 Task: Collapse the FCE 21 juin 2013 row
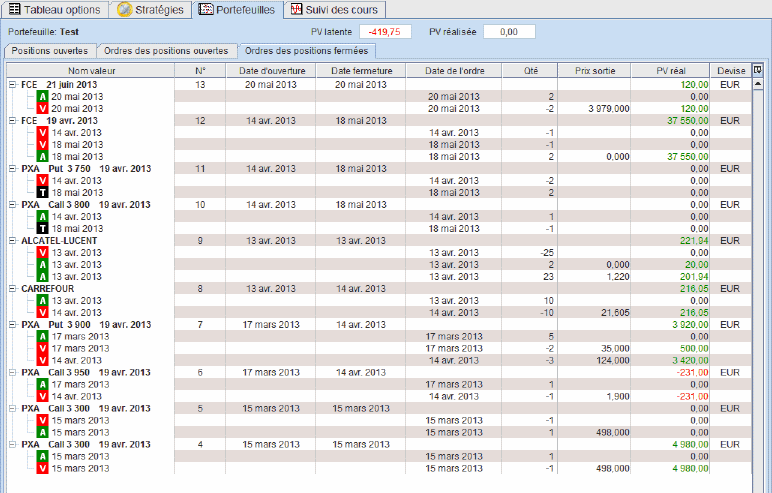[x=12, y=85]
